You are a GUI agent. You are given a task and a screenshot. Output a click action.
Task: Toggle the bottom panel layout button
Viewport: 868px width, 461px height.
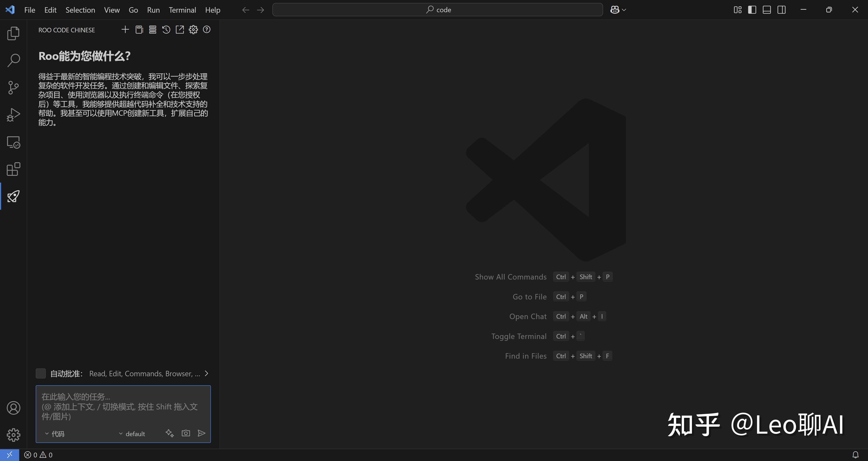(767, 10)
